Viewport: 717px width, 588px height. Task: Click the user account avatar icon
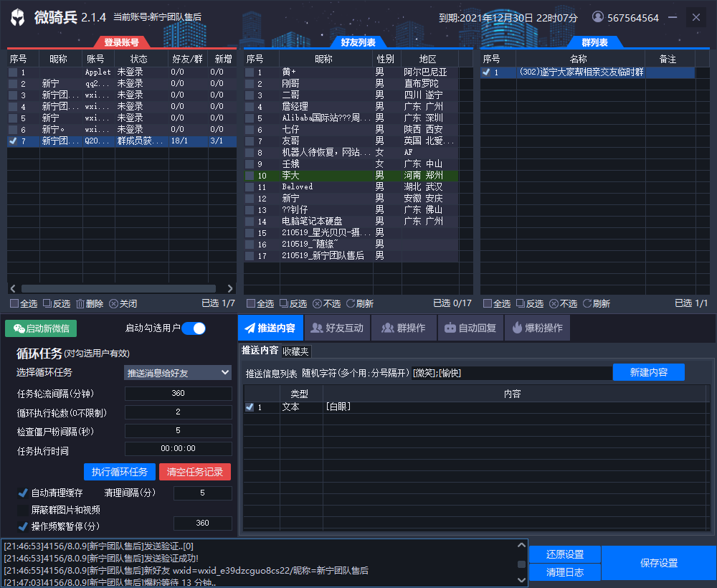[598, 17]
